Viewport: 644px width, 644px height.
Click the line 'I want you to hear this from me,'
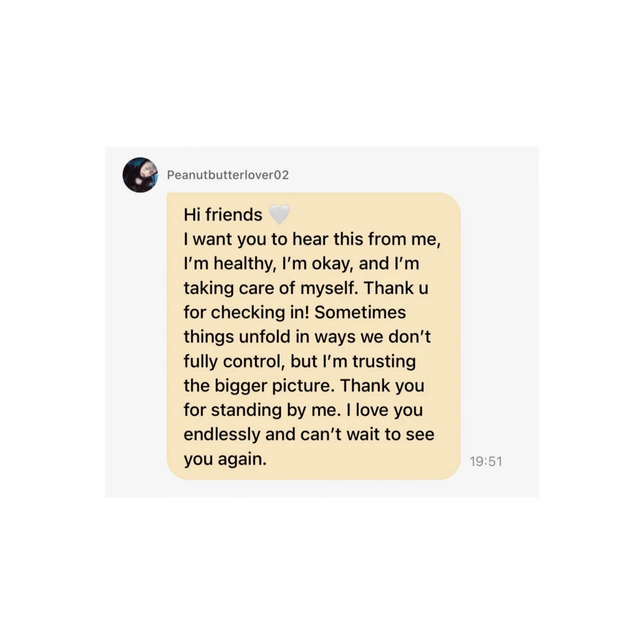pos(312,239)
